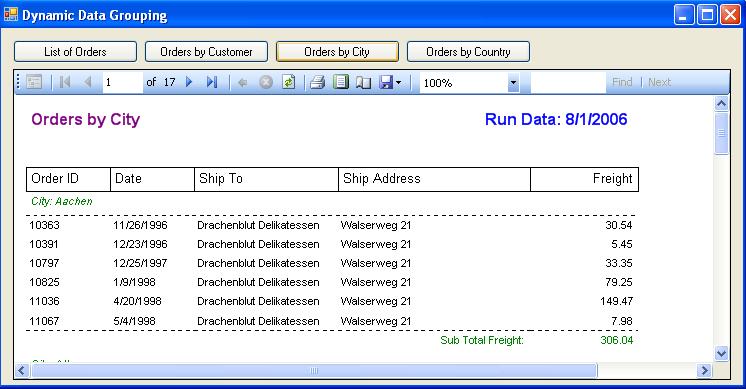Image resolution: width=746 pixels, height=389 pixels.
Task: Select order ID 10825
Action: 44,282
